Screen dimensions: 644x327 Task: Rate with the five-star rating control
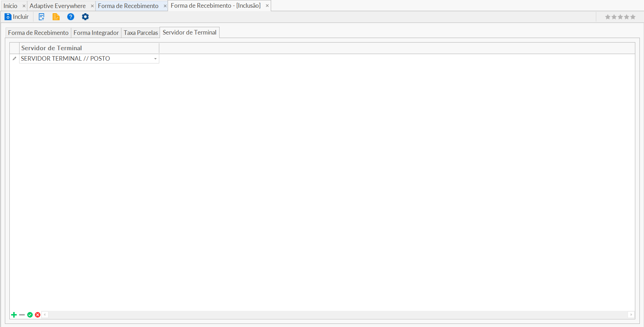(620, 17)
